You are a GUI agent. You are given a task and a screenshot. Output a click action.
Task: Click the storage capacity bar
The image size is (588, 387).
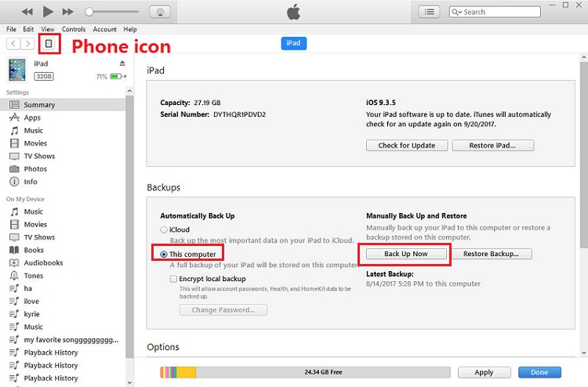tap(305, 372)
